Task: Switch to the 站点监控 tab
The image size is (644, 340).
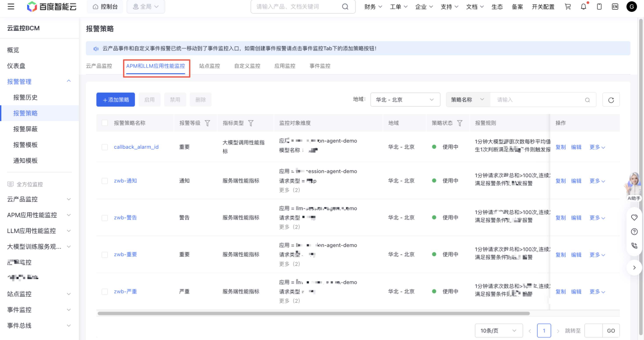Action: (x=209, y=66)
